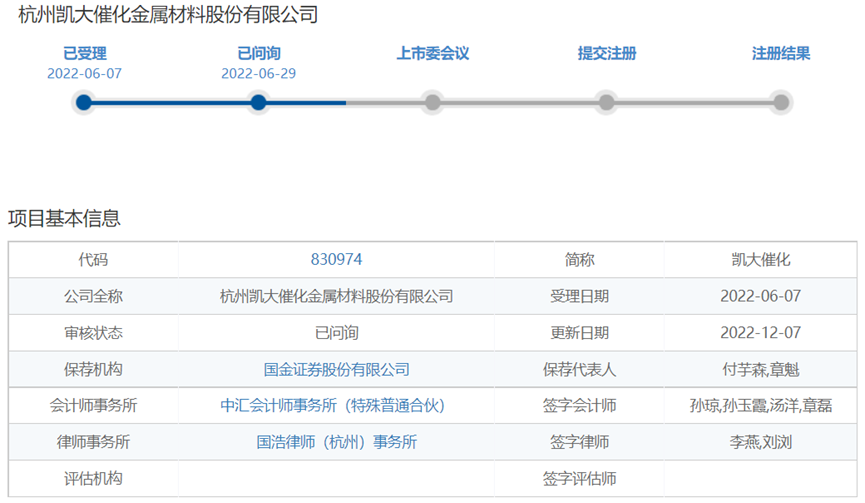Open the 中汇会计师事务所（特殊普通合伙）link
865x503 pixels.
coord(333,405)
